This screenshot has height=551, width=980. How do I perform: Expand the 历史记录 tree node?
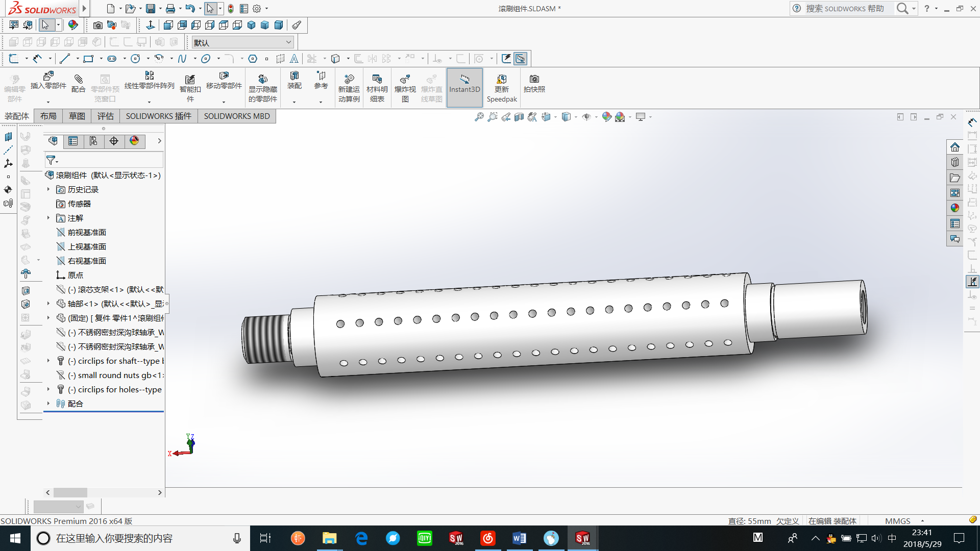click(48, 189)
